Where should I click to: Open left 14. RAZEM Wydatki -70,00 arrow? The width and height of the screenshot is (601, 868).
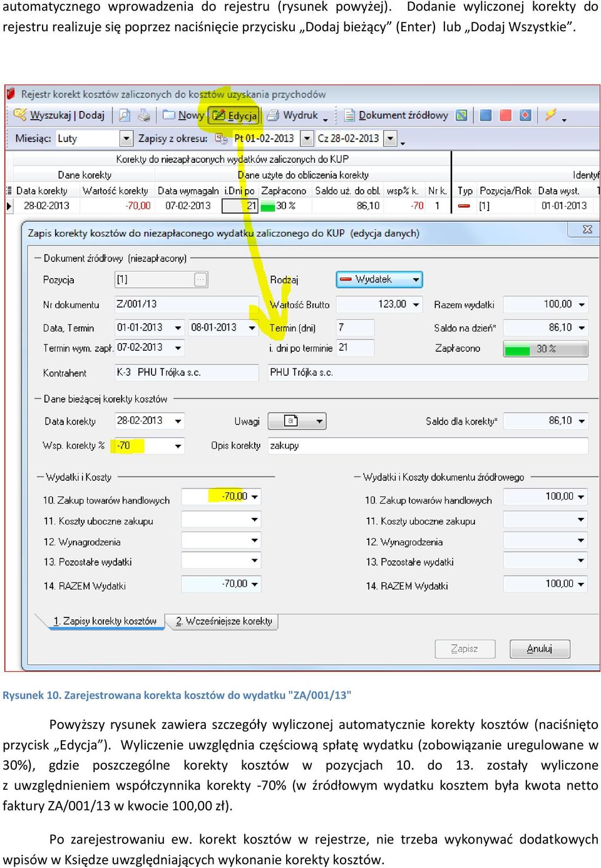pyautogui.click(x=254, y=584)
